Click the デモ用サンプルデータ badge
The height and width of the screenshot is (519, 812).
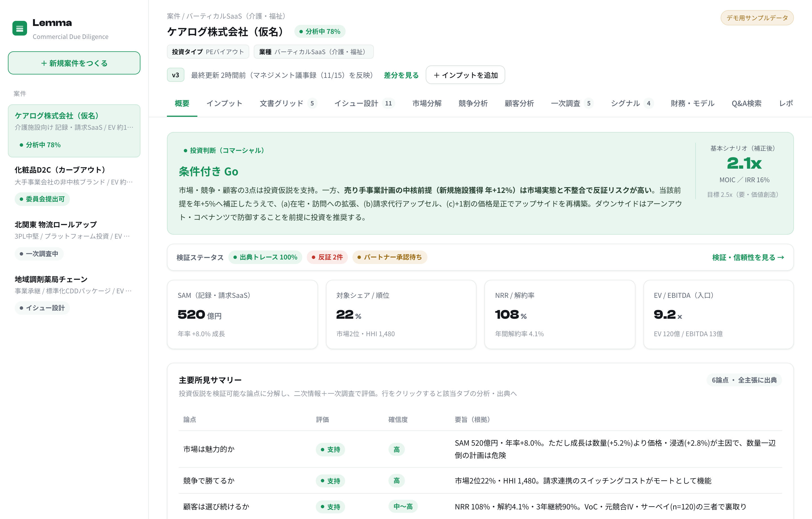click(757, 18)
